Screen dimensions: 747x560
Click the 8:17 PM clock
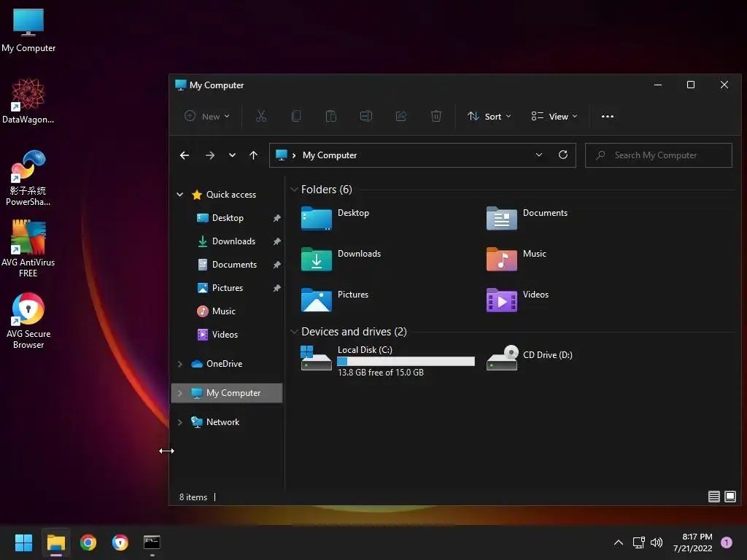697,537
